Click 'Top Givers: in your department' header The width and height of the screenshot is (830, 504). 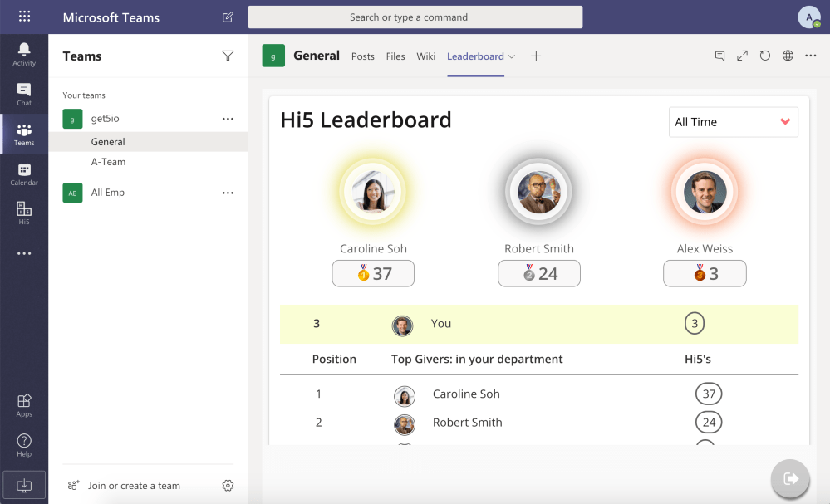(x=477, y=359)
